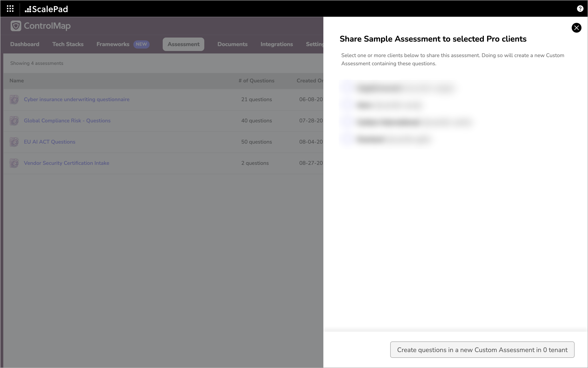Screen dimensions: 588x368
Task: Open Vendor Security Certification Intake assessment
Action: pyautogui.click(x=66, y=163)
